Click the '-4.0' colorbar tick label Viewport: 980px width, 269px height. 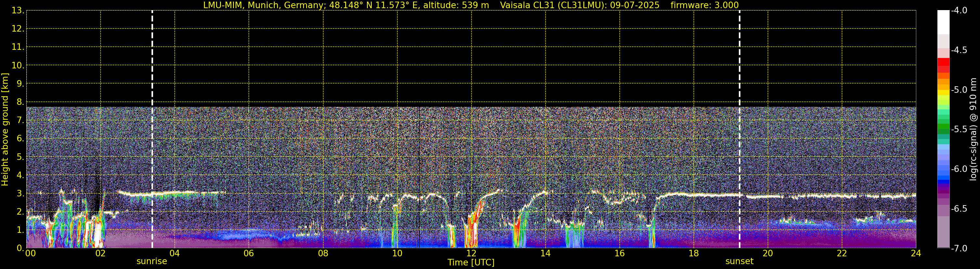pyautogui.click(x=959, y=11)
